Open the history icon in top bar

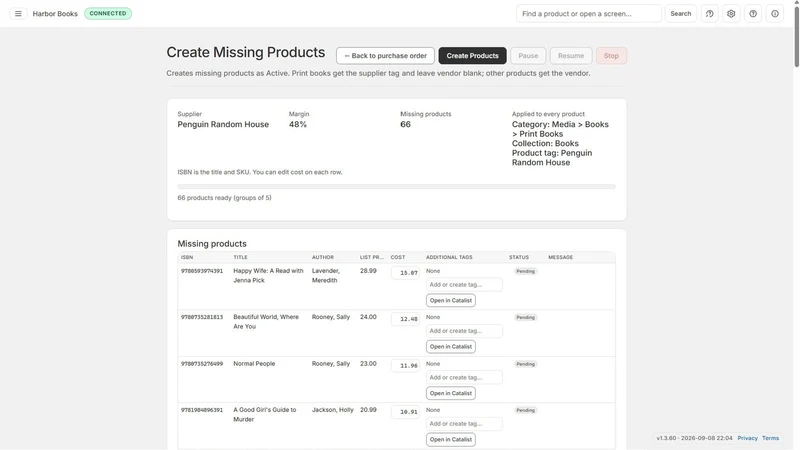pos(709,14)
